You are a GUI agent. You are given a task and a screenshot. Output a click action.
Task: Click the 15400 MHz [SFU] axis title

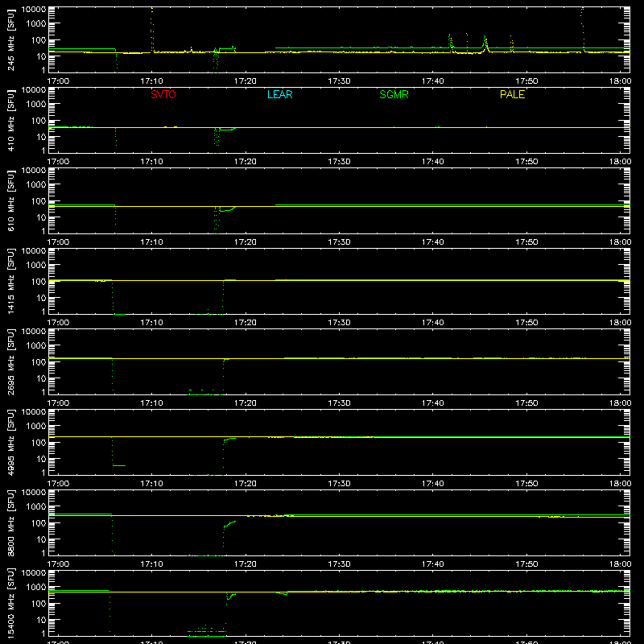11,603
